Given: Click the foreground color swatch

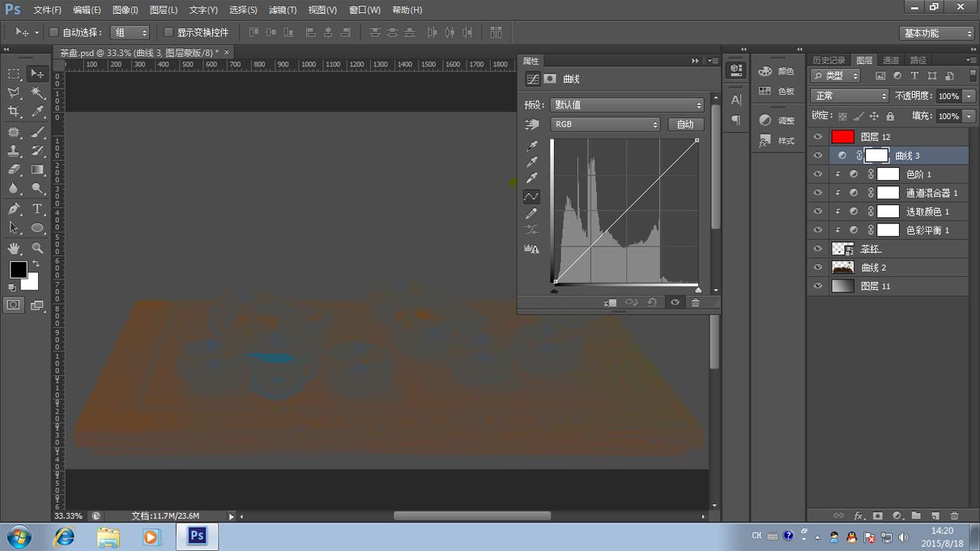Looking at the screenshot, I should [18, 269].
